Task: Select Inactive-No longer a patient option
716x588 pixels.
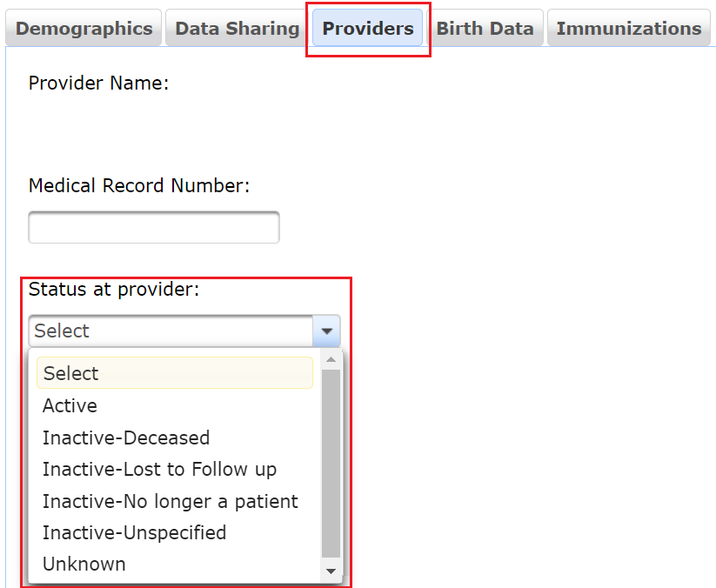Action: [x=171, y=501]
